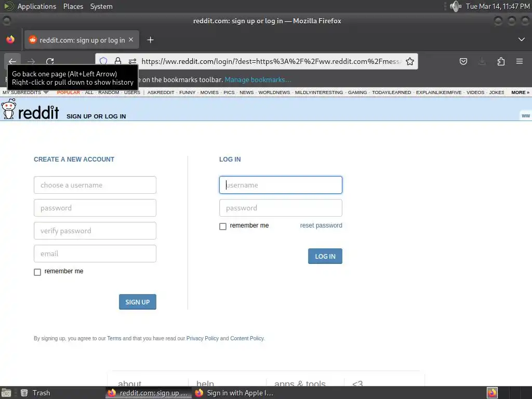
Task: Open the tracking protection shield icon
Action: (103, 61)
